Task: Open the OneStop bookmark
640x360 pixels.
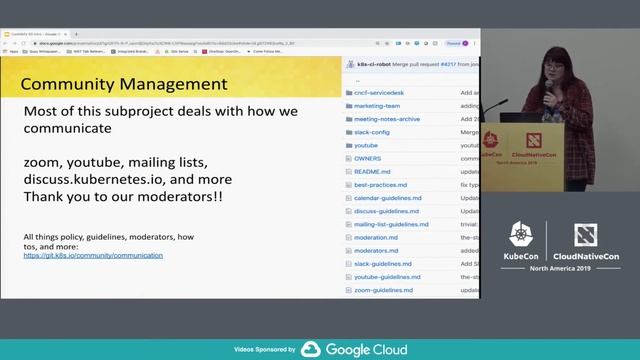Action: (221, 52)
